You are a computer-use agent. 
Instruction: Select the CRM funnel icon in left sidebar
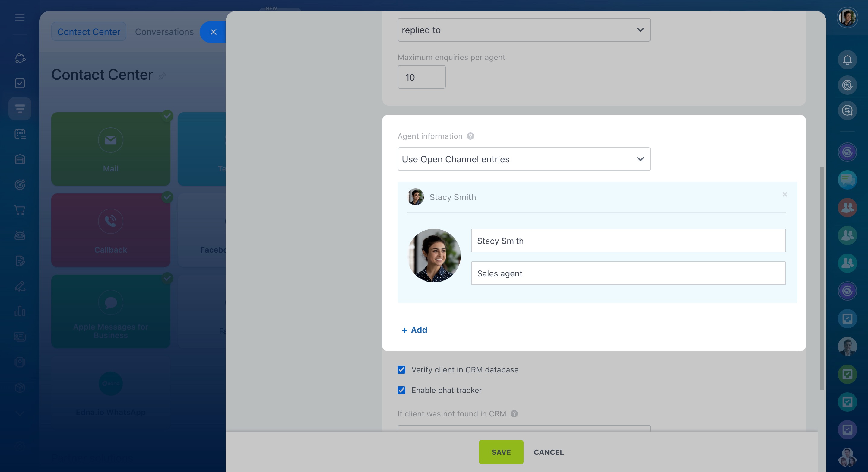(x=20, y=109)
